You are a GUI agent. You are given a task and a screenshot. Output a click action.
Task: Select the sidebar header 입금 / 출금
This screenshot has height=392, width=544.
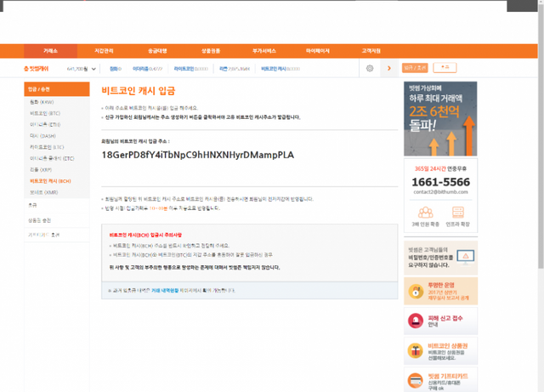57,89
